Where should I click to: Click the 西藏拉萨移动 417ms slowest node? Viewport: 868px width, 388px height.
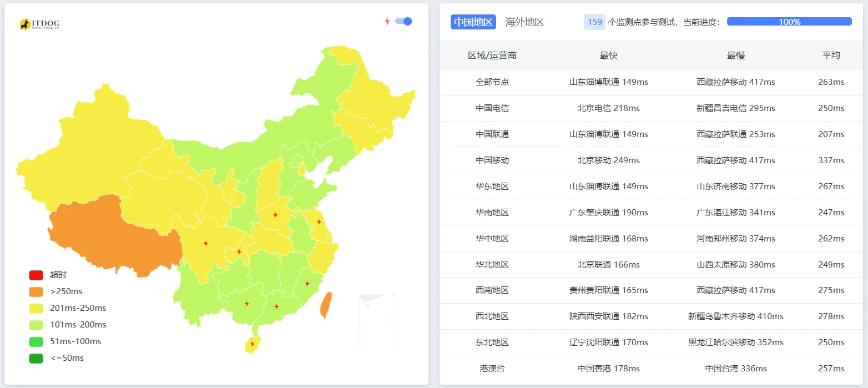(735, 82)
